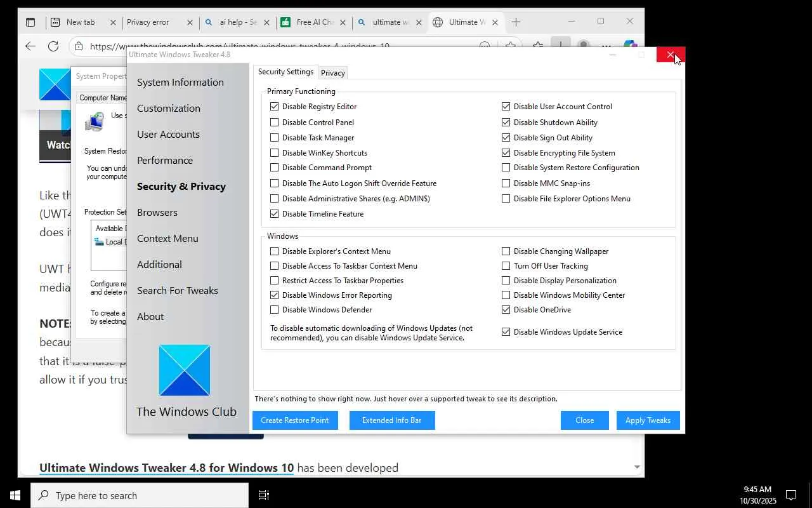Uncheck the Disable OneDrive checkbox
Screen dimensions: 812x508
click(x=506, y=310)
